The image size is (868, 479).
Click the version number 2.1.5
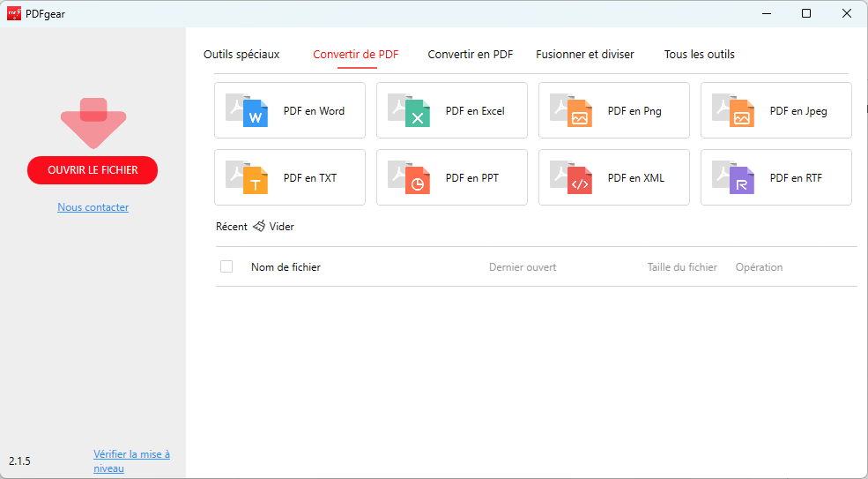tap(20, 461)
